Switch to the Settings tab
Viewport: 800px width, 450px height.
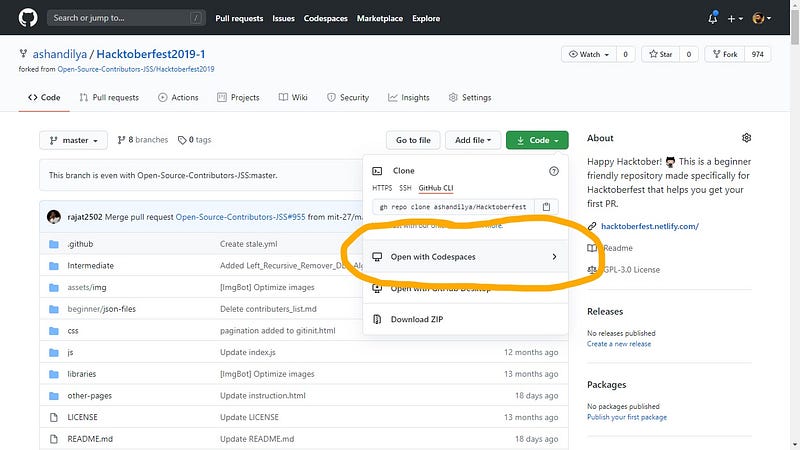(470, 97)
